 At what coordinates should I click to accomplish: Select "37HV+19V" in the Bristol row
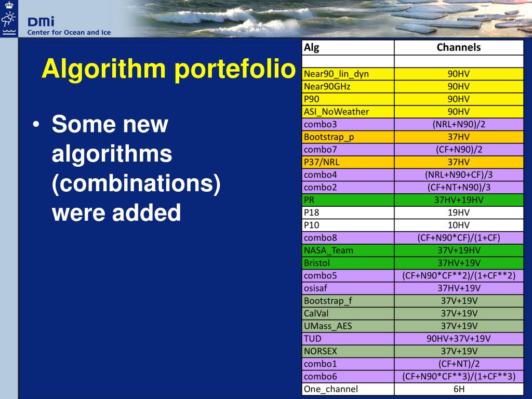(459, 263)
